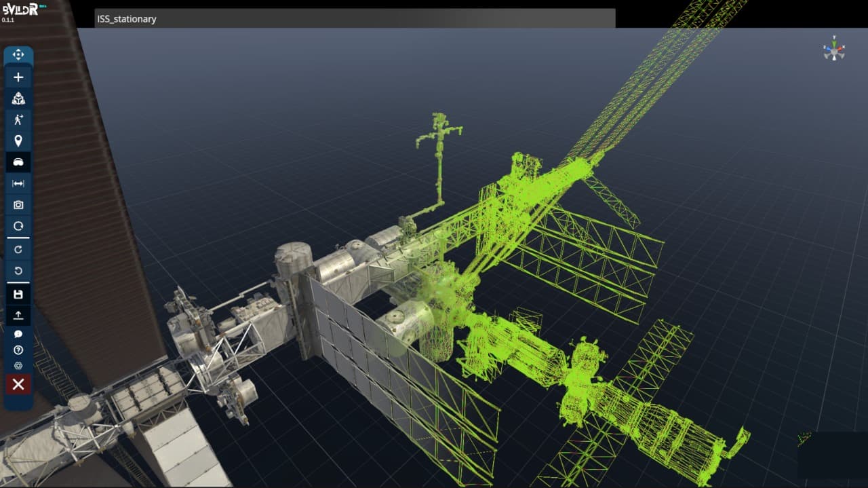
Task: Open the 3D models cubes icon
Action: pos(18,98)
